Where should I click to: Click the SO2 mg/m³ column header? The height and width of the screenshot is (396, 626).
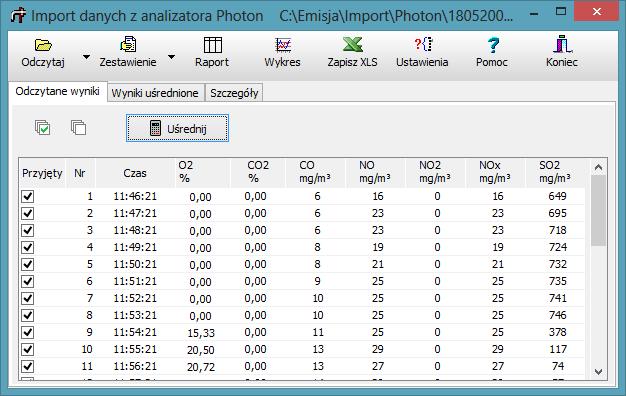tap(556, 172)
